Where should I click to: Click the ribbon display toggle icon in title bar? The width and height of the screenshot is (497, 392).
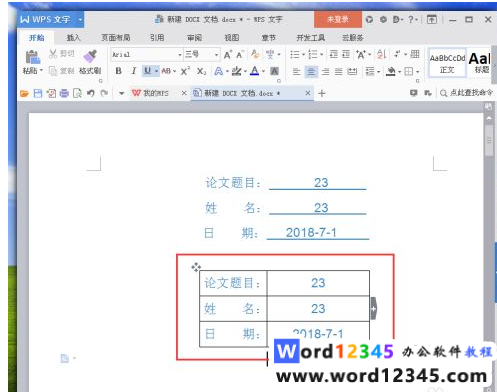[x=431, y=19]
